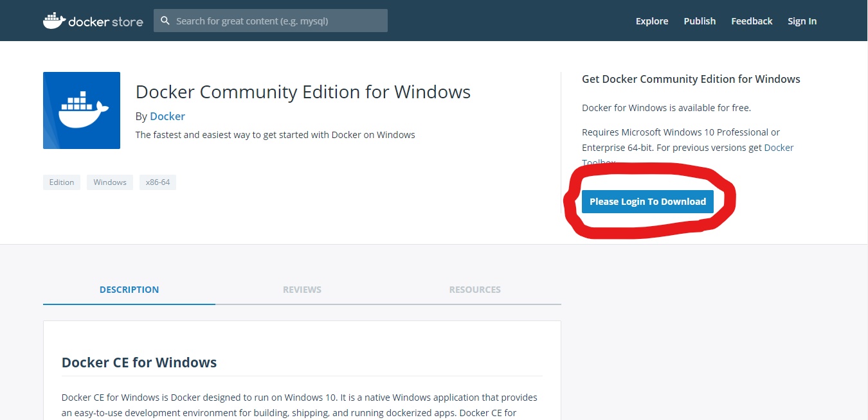Focus the 'Search for great content' field

click(x=271, y=21)
